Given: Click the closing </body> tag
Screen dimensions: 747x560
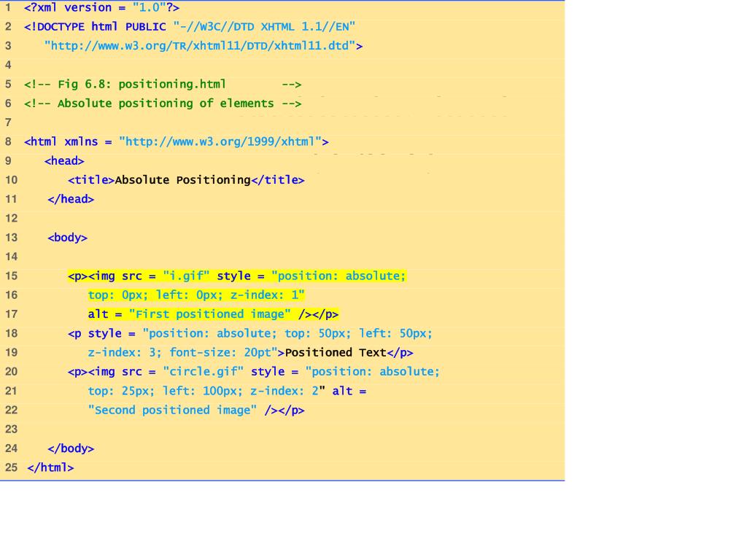Looking at the screenshot, I should [x=71, y=448].
